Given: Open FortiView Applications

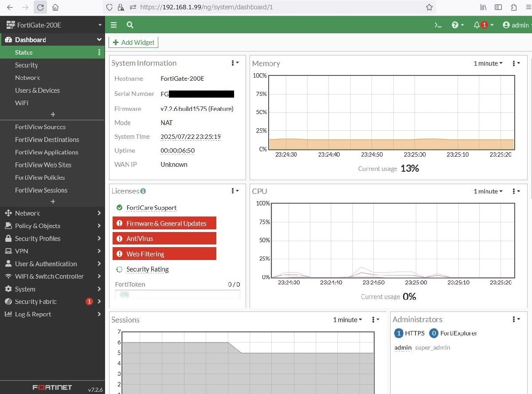Looking at the screenshot, I should 47,152.
